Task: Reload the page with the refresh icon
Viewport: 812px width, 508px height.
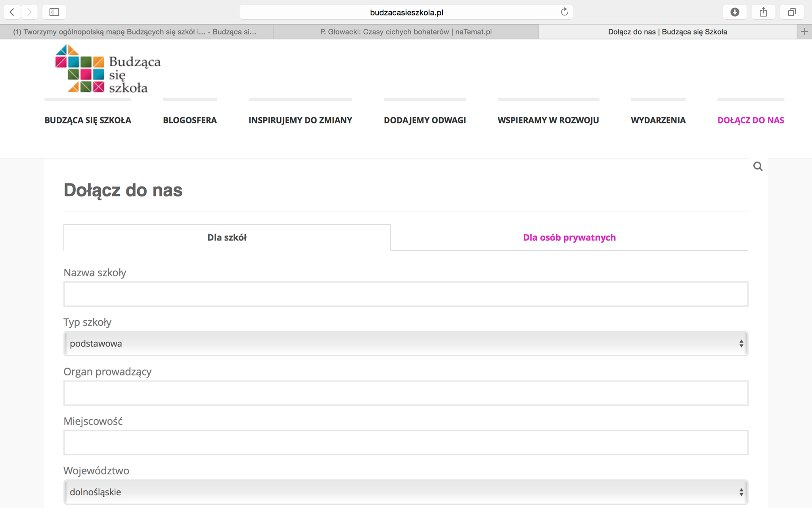Action: pos(564,12)
